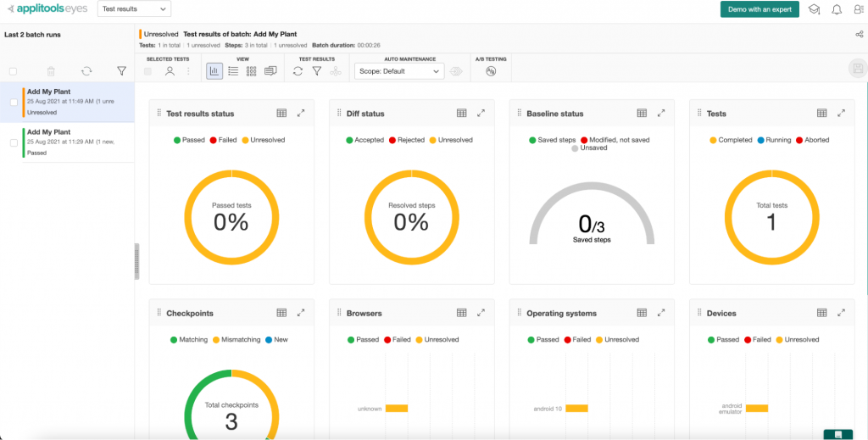Viewport: 868px width, 440px height.
Task: Tick checkbox for the Unresolved Add My Plant batch
Action: click(14, 102)
